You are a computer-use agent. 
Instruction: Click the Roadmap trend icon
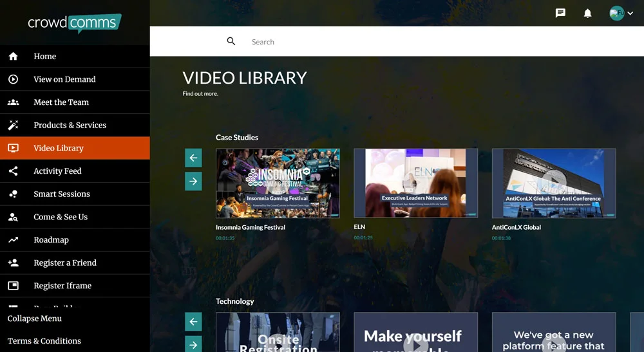(x=13, y=240)
